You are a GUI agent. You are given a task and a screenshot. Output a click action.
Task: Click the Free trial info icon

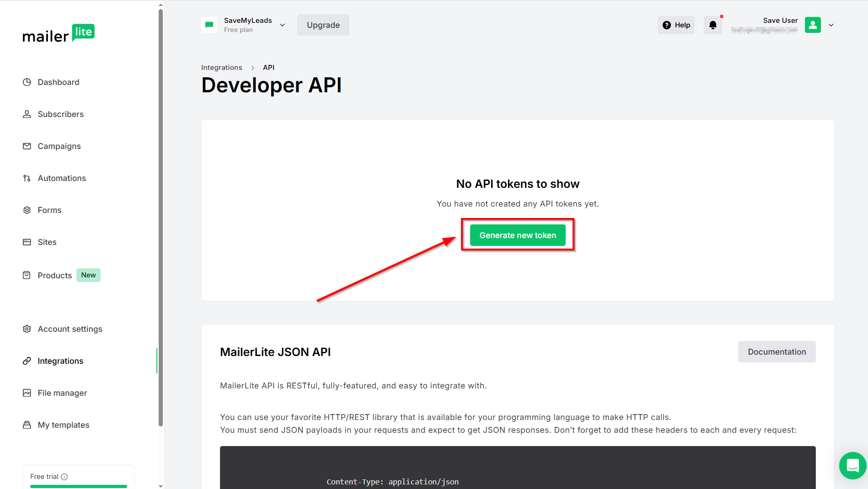(x=64, y=477)
